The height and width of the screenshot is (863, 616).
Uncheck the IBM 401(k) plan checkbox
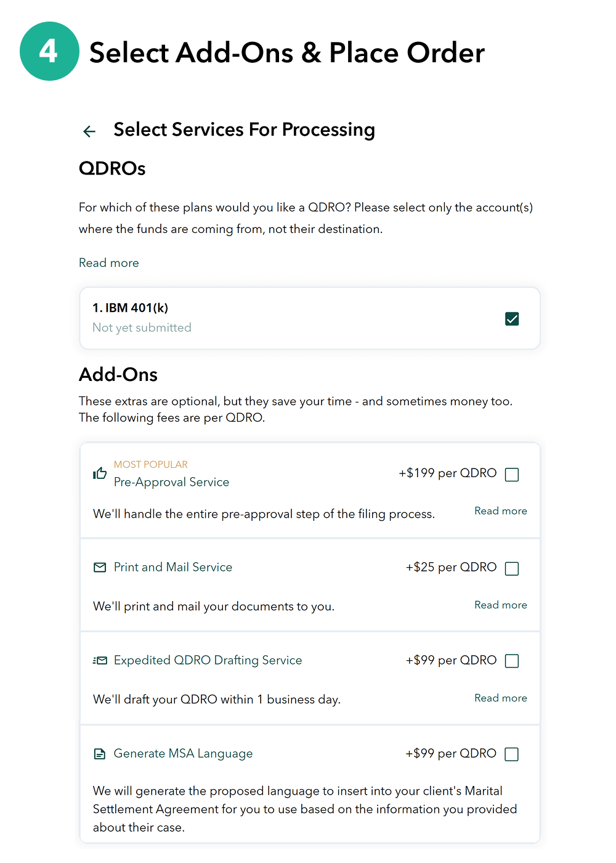coord(512,319)
